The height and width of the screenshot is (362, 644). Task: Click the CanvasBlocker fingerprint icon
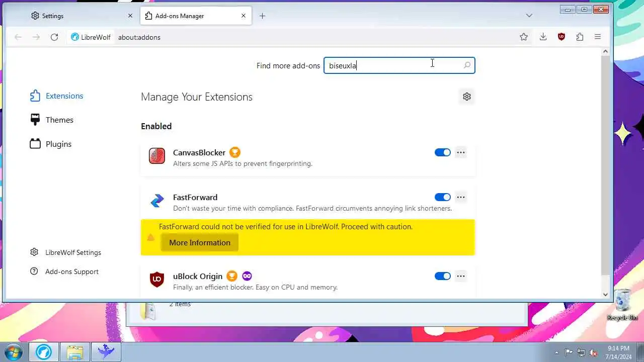pos(157,156)
